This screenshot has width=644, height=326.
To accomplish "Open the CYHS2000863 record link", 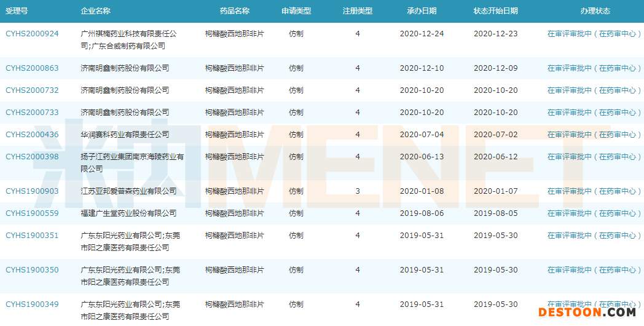I will [x=32, y=68].
